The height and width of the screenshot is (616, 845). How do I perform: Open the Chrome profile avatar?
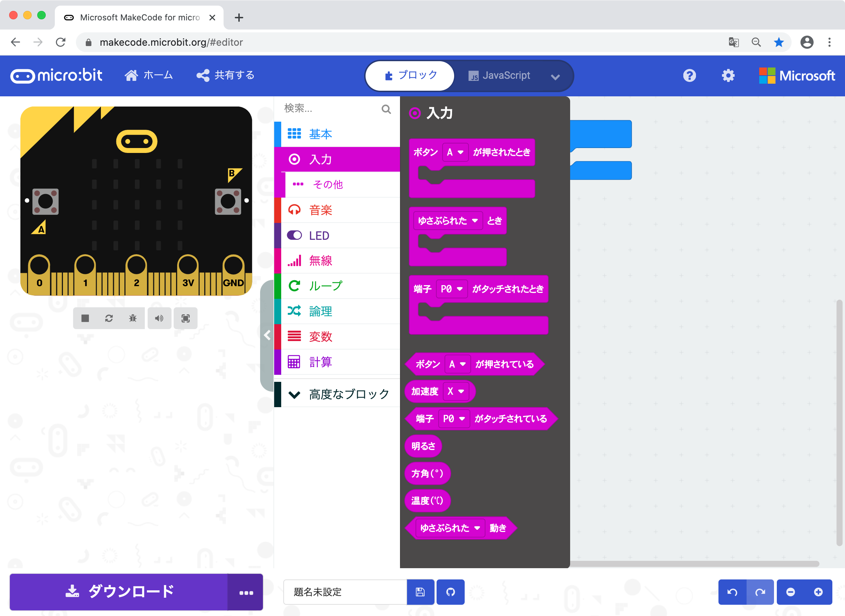coord(807,42)
